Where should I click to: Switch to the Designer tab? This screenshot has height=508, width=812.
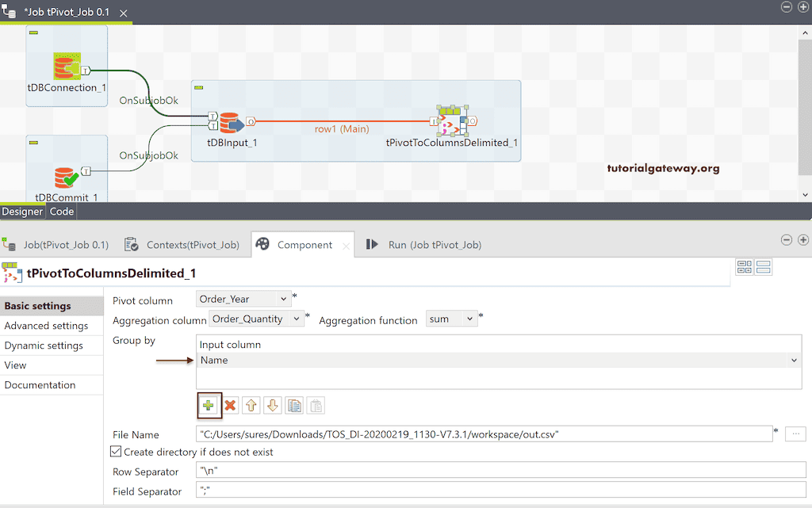pyautogui.click(x=22, y=212)
